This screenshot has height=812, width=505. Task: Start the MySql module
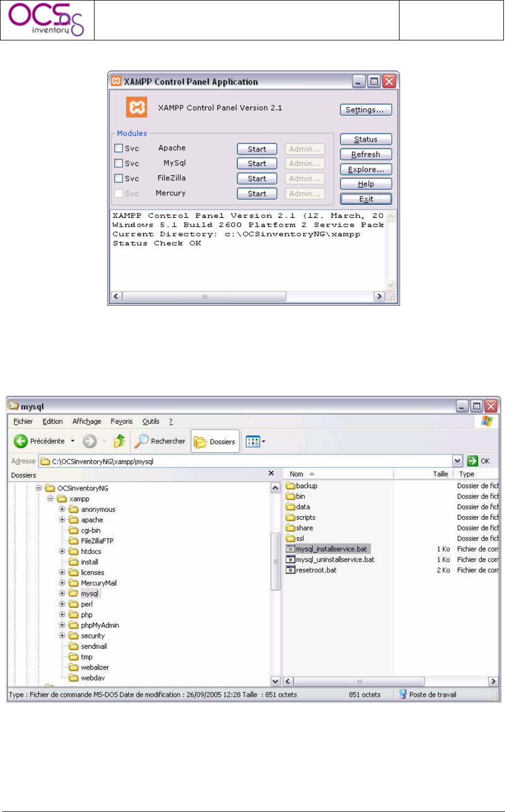(x=257, y=164)
